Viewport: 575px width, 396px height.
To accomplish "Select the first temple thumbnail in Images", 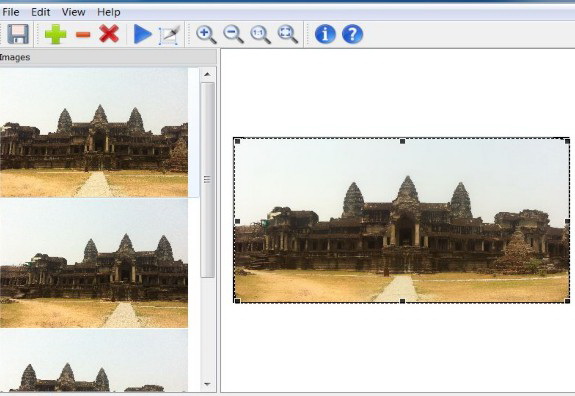I will 94,133.
